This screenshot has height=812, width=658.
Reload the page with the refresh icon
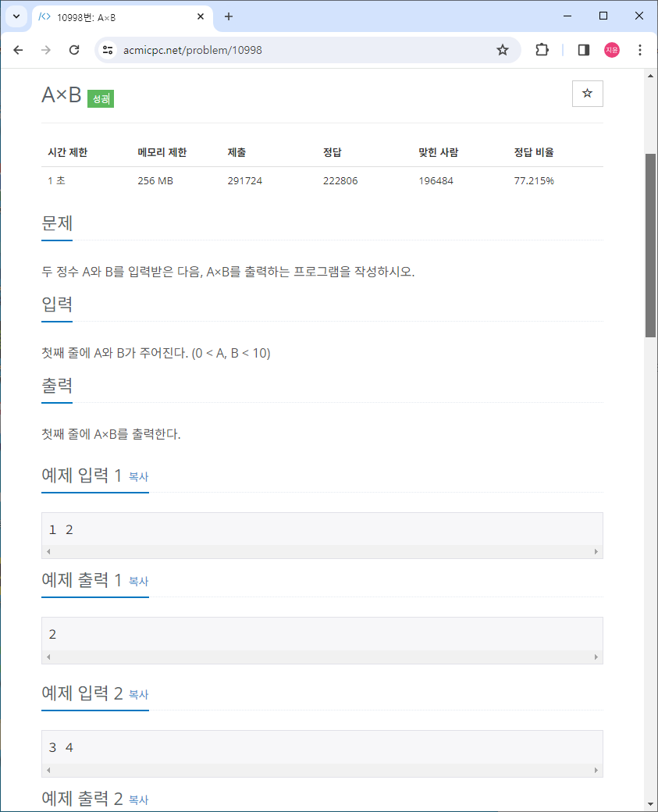74,49
